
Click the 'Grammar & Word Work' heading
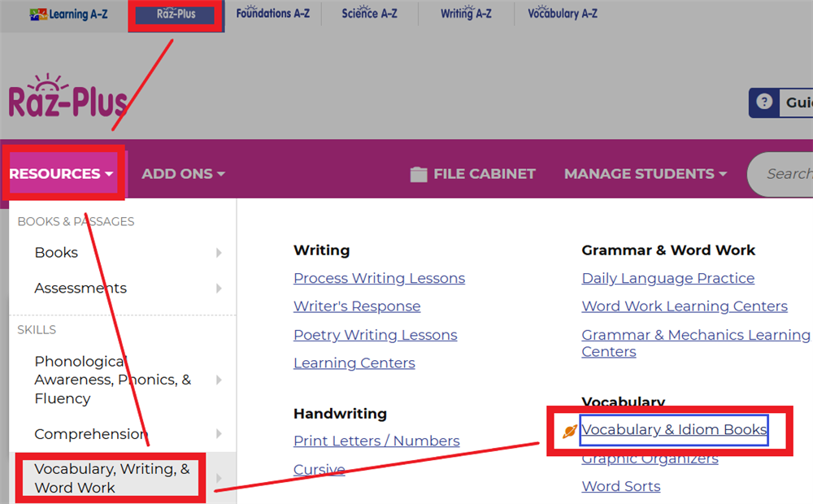point(668,250)
